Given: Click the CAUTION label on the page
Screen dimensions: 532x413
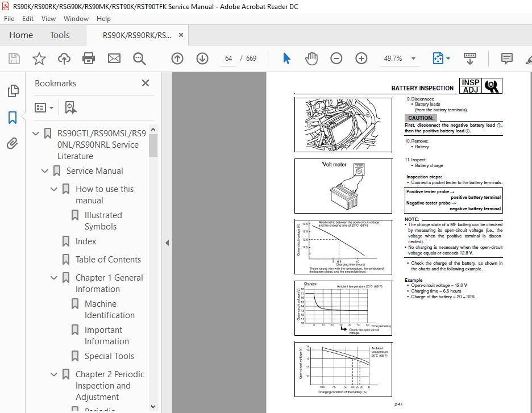Looking at the screenshot, I should tap(421, 118).
